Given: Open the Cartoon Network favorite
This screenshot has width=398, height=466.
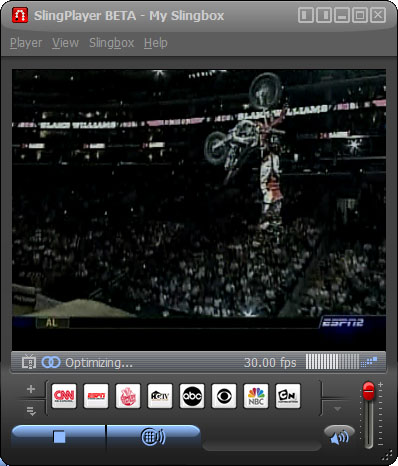Looking at the screenshot, I should point(288,396).
